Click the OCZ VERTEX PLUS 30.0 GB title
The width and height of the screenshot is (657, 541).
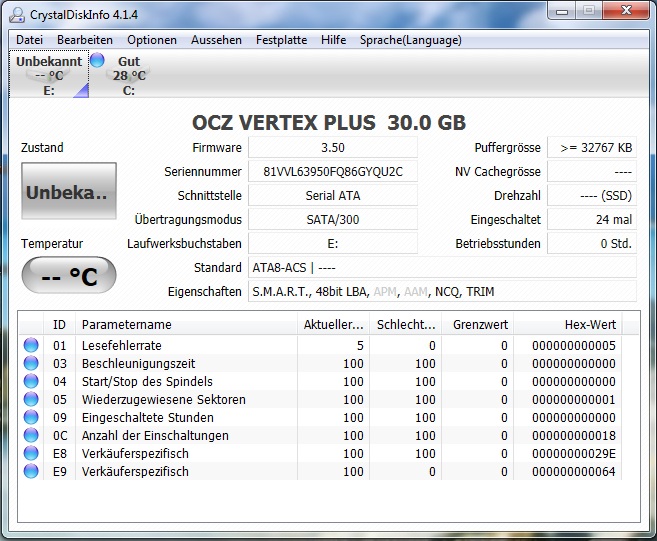329,123
